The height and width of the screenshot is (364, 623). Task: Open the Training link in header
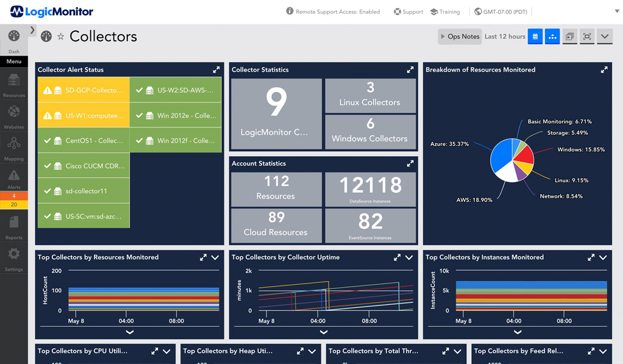tap(444, 12)
